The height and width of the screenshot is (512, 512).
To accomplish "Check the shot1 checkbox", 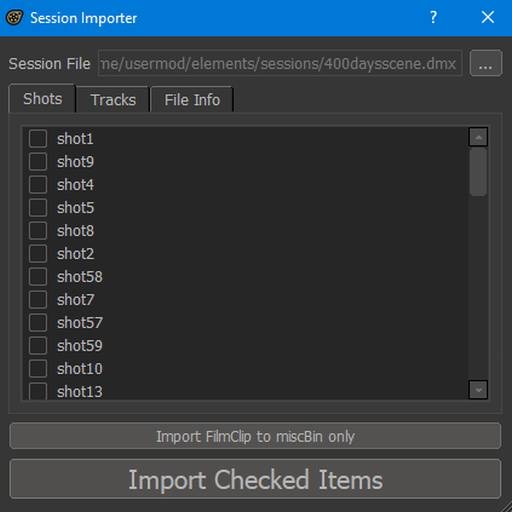I will [x=38, y=138].
